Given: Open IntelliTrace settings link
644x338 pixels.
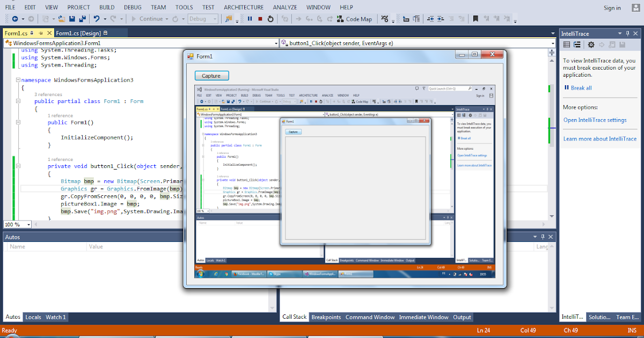Looking at the screenshot, I should (x=595, y=120).
